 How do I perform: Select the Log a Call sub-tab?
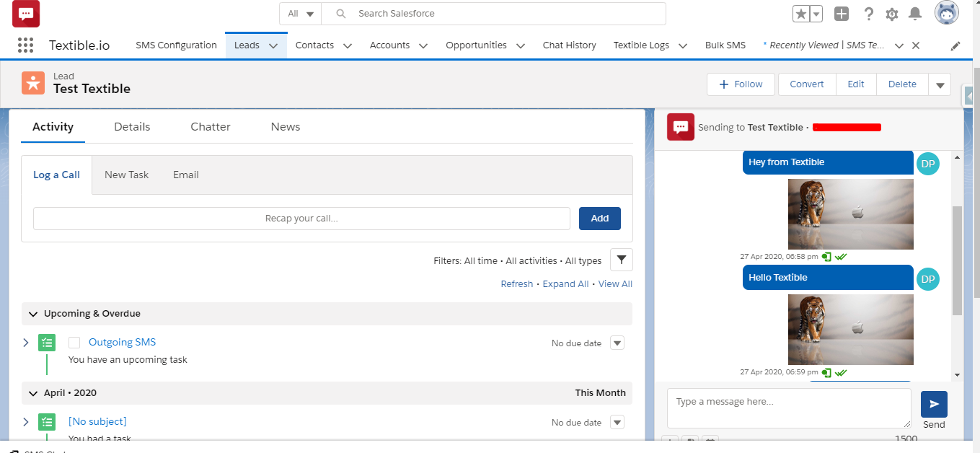click(x=56, y=175)
